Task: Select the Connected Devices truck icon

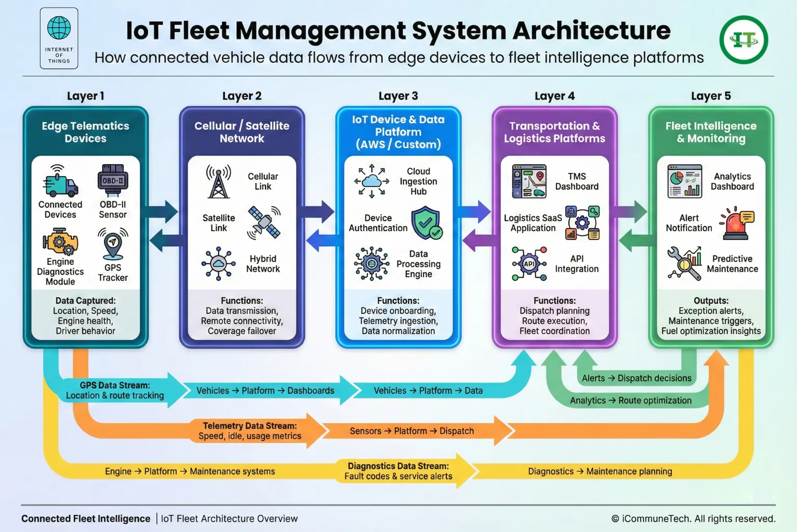Action: click(x=60, y=181)
